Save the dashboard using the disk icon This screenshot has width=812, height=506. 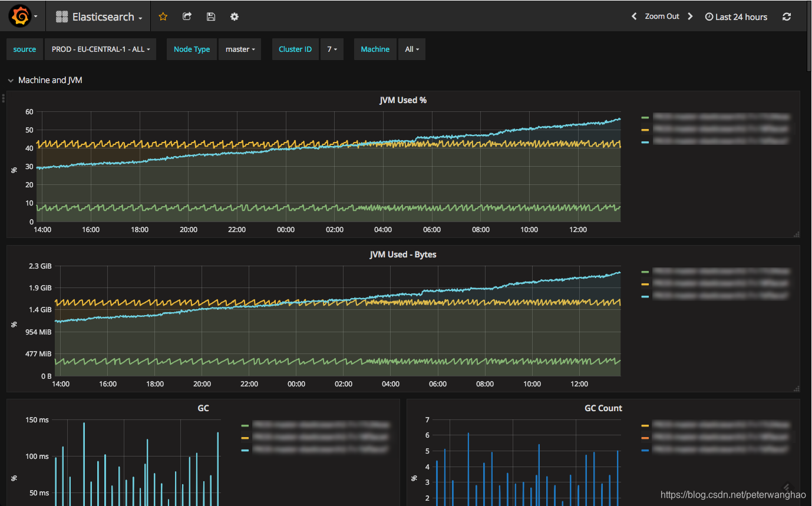210,16
